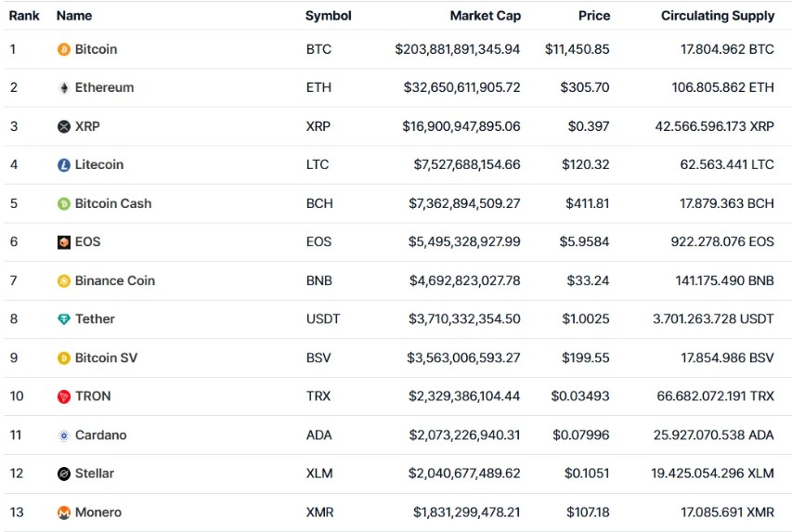Sort table by Market Cap column
Screen dimensions: 792x532
pyautogui.click(x=485, y=16)
